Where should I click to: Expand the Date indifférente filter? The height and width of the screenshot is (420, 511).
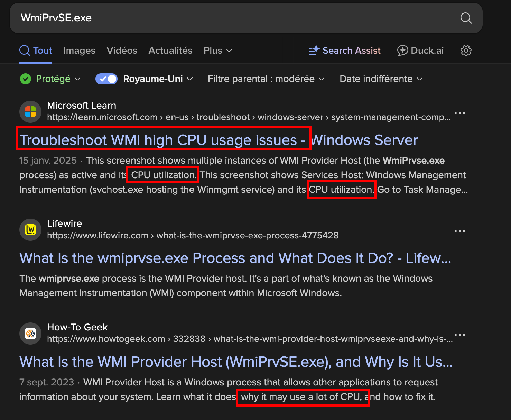(x=381, y=79)
